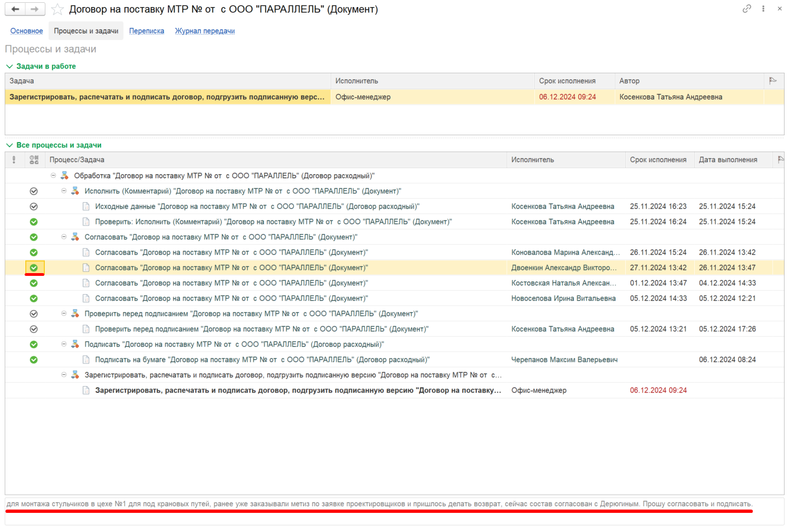Screen dimensions: 790x532
Task: Sort by Процесс/Задача column header
Action: click(x=276, y=160)
